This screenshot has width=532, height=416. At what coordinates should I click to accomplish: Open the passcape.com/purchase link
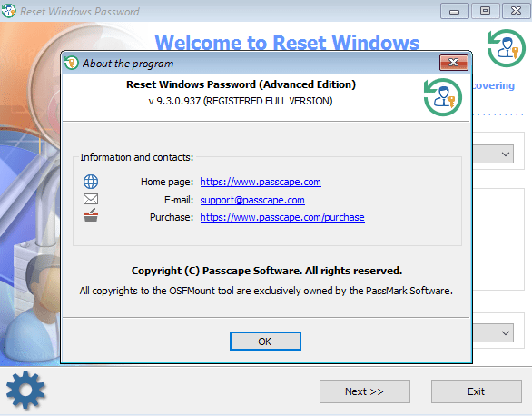pyautogui.click(x=282, y=217)
